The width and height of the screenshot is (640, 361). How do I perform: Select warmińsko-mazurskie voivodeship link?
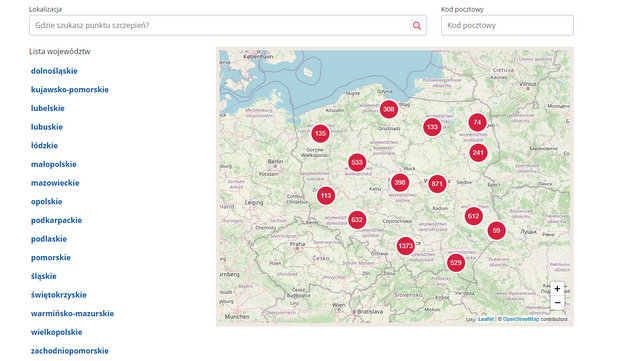(73, 314)
